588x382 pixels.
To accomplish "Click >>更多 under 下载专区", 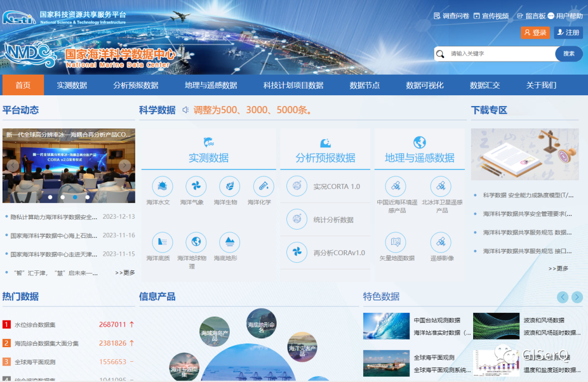I will pyautogui.click(x=558, y=268).
